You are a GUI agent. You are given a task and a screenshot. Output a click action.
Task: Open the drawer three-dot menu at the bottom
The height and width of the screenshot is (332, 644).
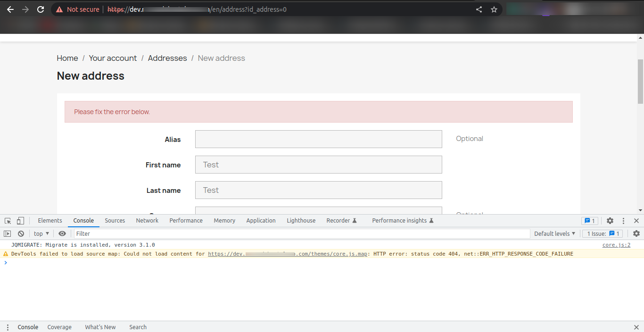coord(8,327)
